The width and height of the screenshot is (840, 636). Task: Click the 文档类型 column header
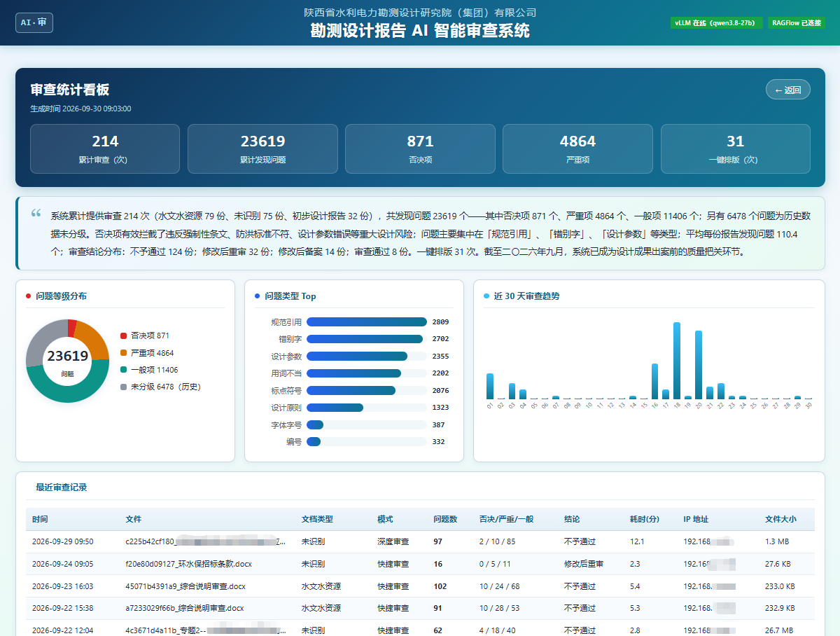317,519
